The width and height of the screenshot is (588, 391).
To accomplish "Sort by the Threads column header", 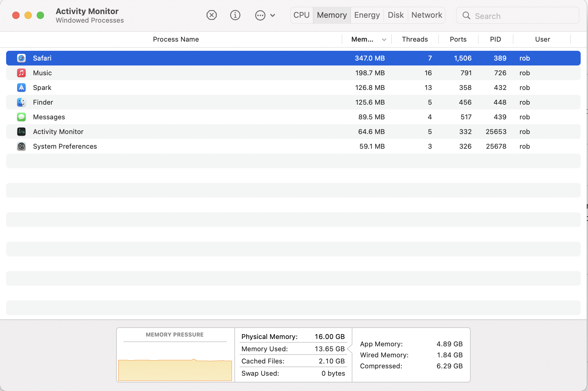I will pos(415,39).
